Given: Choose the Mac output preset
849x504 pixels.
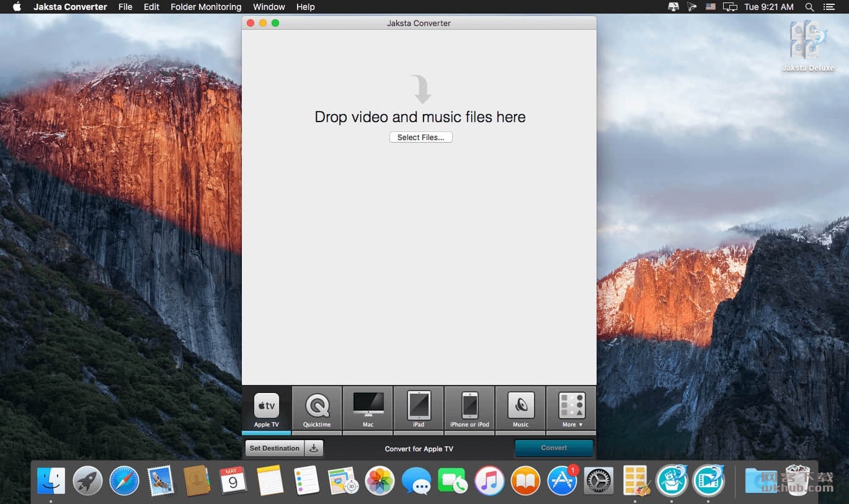Looking at the screenshot, I should coord(368,409).
